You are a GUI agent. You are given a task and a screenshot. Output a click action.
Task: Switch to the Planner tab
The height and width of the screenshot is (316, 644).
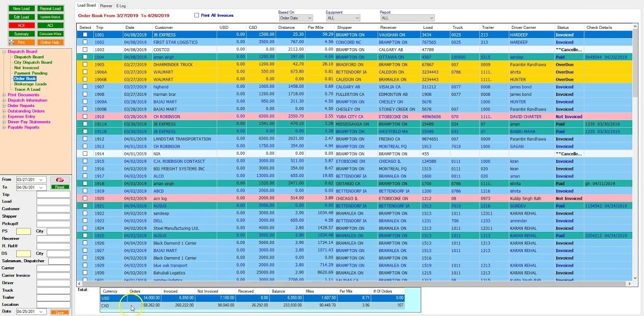coord(106,6)
